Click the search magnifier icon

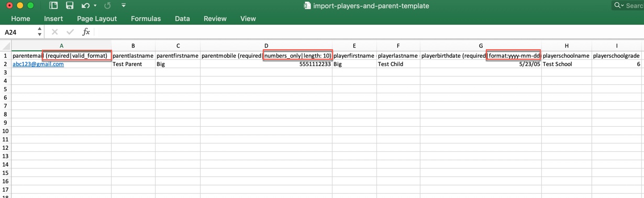pos(618,5)
